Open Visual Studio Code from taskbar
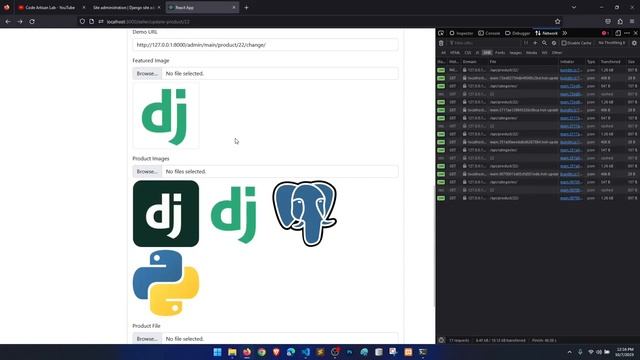The image size is (640, 360). click(306, 352)
